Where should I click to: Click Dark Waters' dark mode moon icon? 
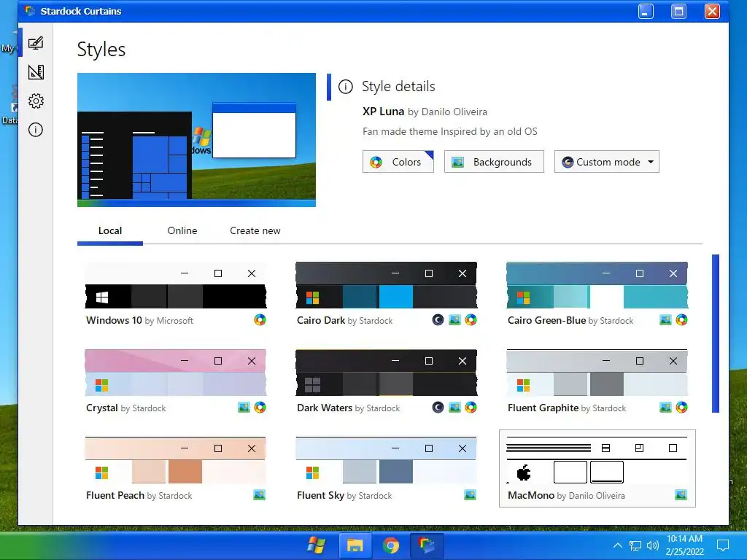(x=438, y=408)
